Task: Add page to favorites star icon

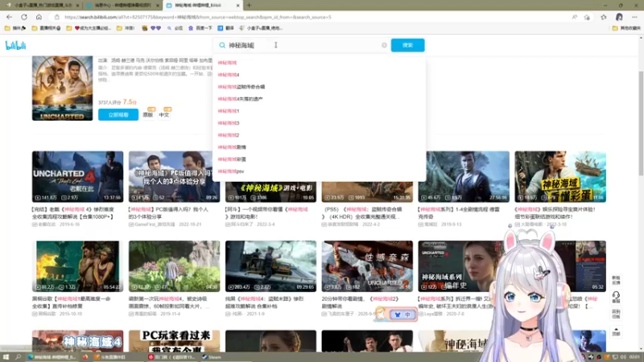Action: [588, 17]
